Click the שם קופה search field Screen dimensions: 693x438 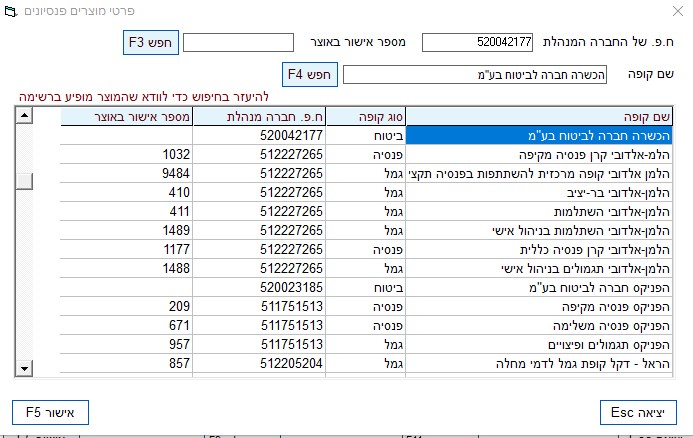pyautogui.click(x=475, y=75)
